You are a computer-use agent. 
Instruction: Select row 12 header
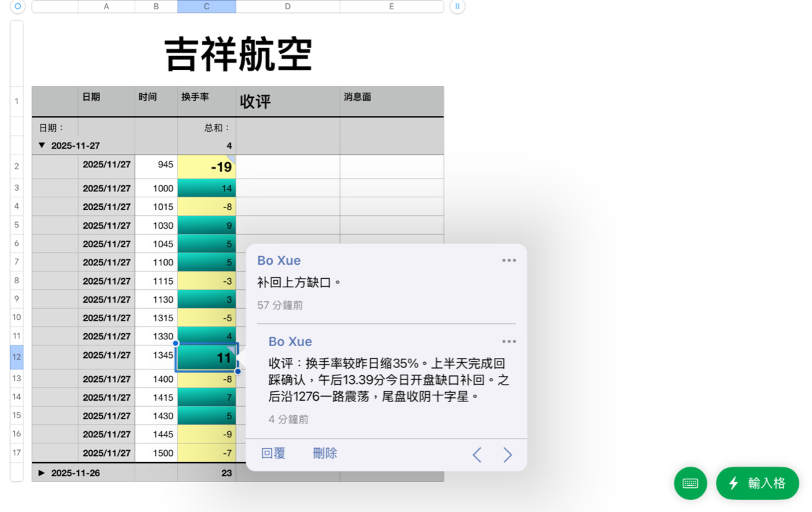pos(17,357)
